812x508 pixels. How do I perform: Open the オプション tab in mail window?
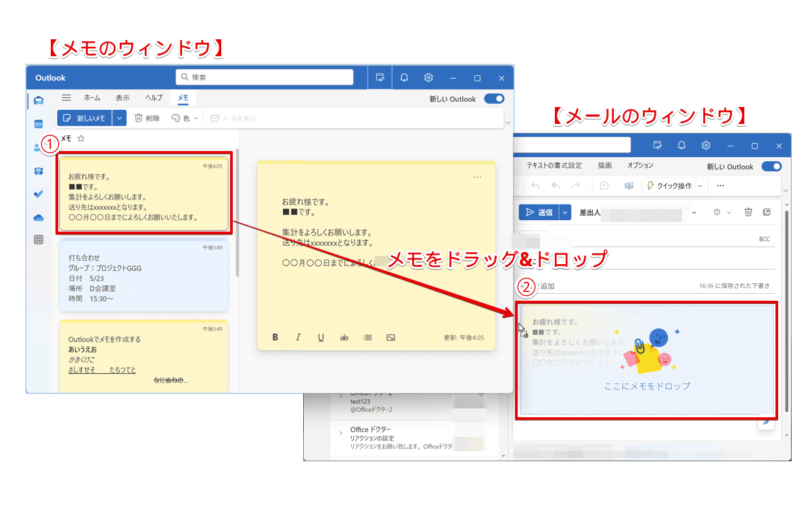641,165
